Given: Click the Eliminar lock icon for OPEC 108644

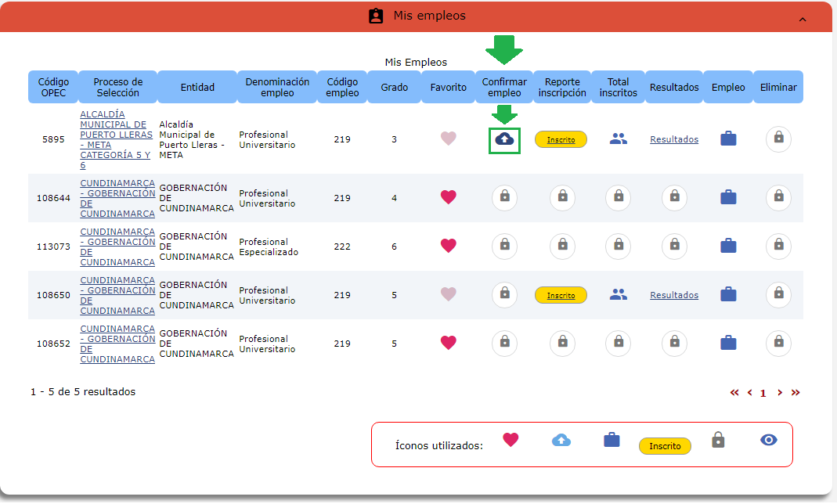Looking at the screenshot, I should pyautogui.click(x=778, y=197).
